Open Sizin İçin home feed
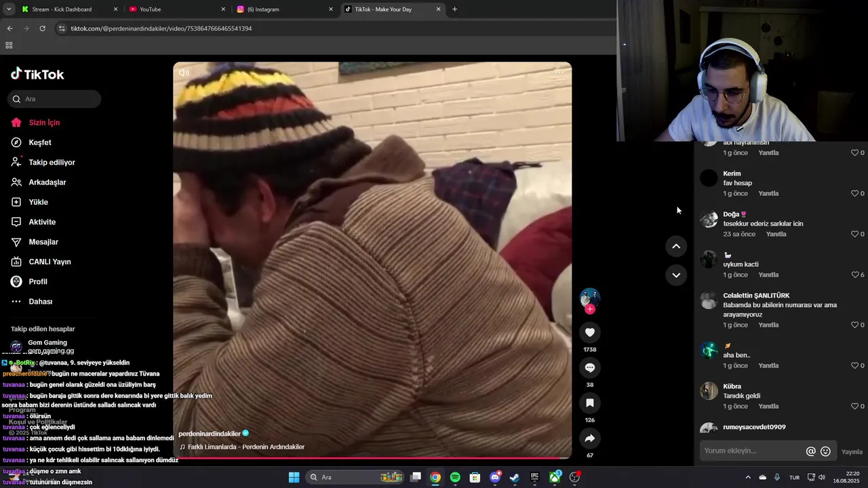 point(44,123)
